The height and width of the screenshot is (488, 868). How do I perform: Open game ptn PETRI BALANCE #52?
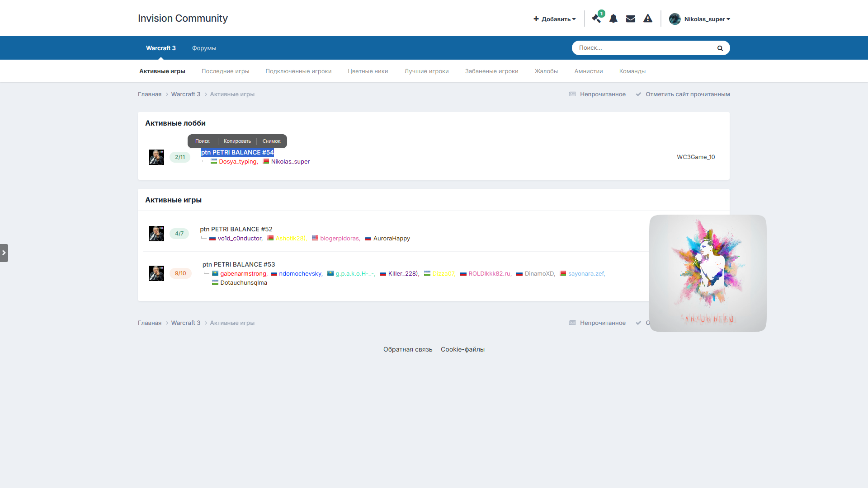(x=236, y=230)
